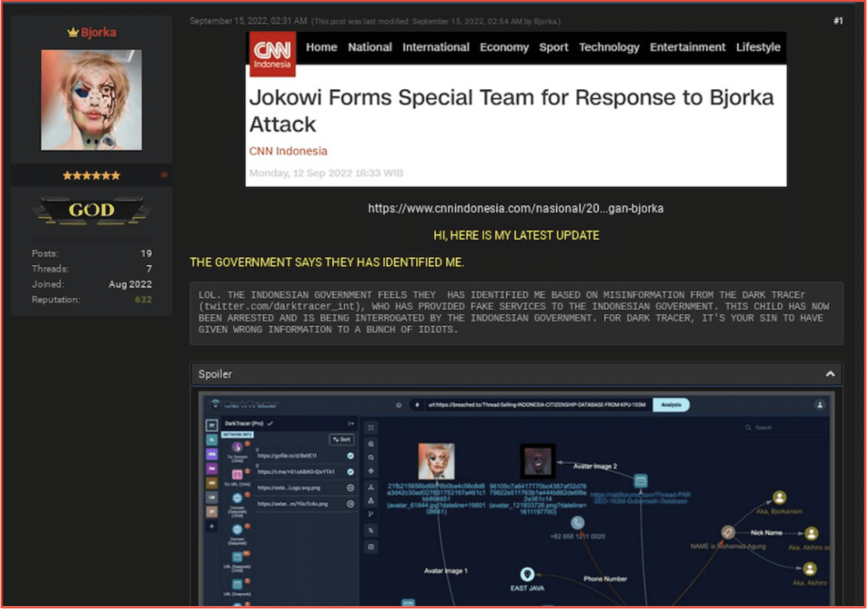The image size is (868, 609).
Task: Click the Posts count 19
Action: tap(146, 253)
